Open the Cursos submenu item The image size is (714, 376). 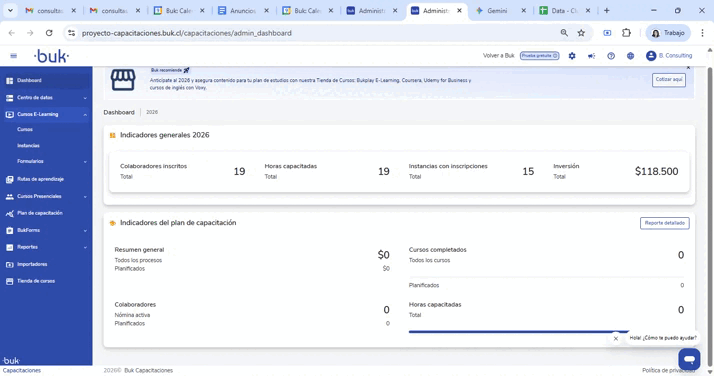25,130
